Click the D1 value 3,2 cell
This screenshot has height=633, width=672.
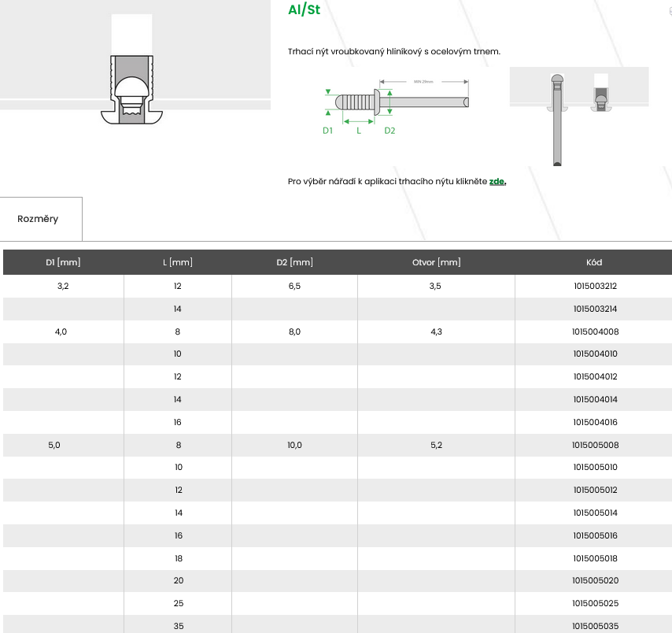pos(63,286)
